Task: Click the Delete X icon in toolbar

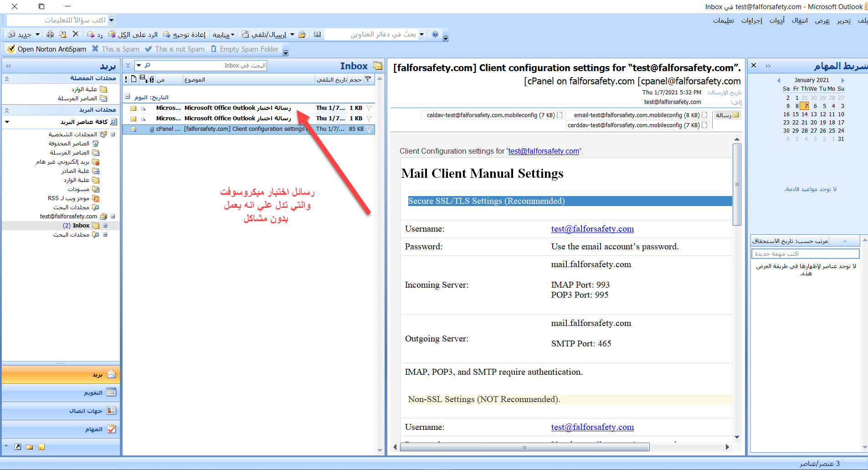Action: pos(76,34)
